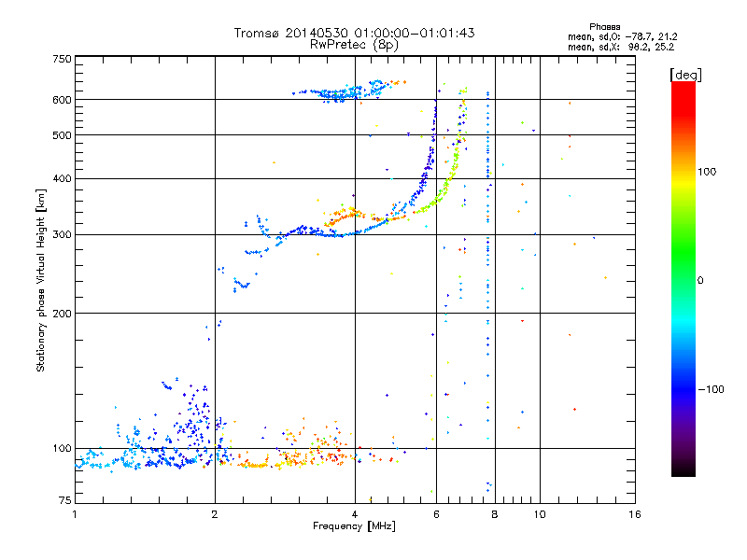The image size is (747, 560).
Task: Click the x-axis tick label '6'
Action: click(436, 514)
